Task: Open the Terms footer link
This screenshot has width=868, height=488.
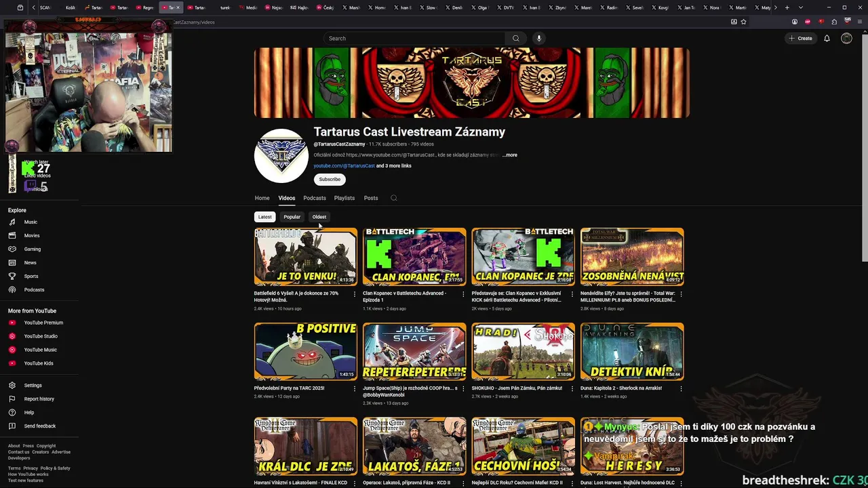Action: click(x=14, y=468)
